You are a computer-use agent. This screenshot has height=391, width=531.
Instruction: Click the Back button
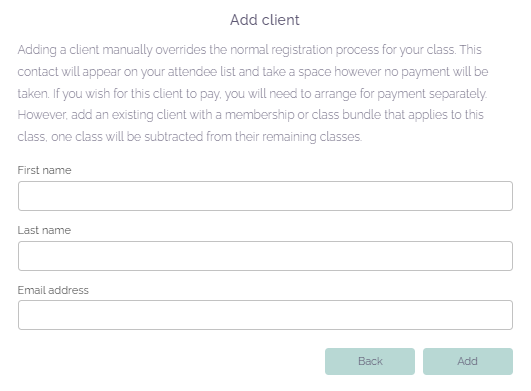(x=370, y=361)
